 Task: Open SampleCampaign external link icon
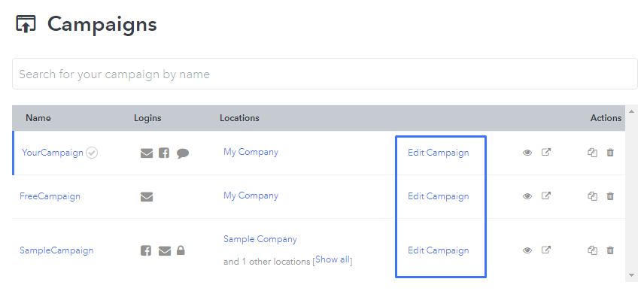coord(546,250)
